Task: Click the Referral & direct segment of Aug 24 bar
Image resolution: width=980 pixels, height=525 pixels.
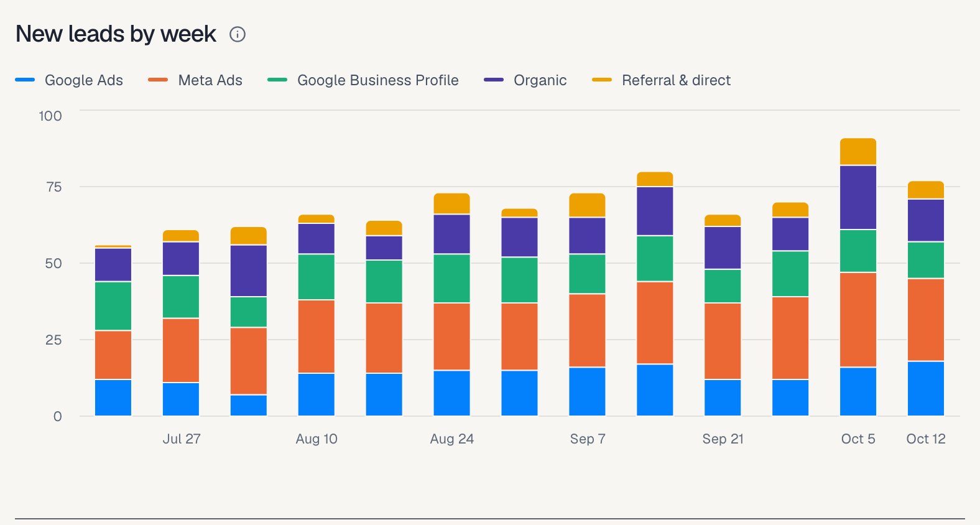Action: click(x=452, y=203)
